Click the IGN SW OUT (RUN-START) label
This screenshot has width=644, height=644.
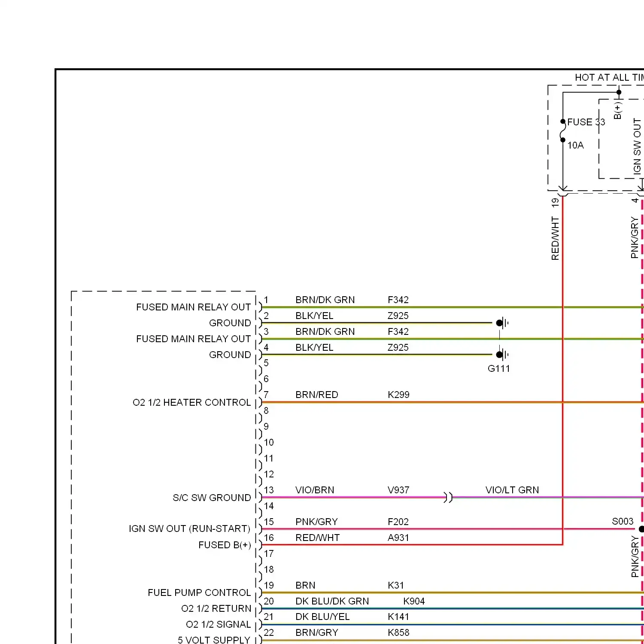[189, 529]
